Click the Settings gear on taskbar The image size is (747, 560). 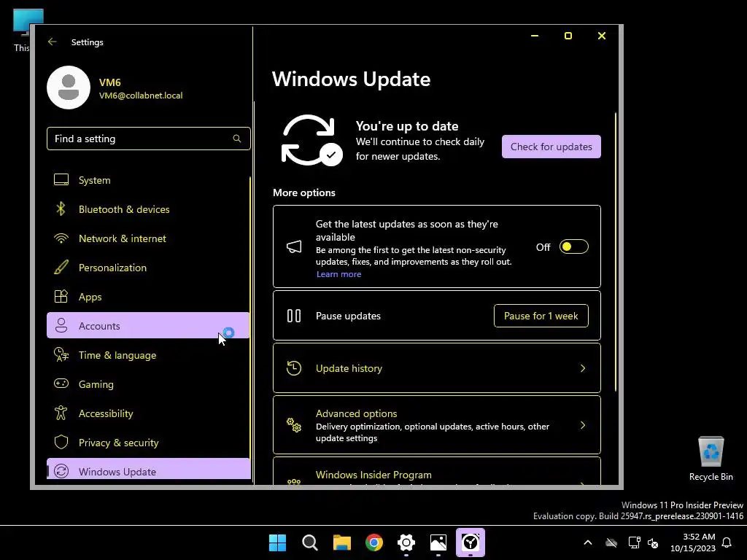click(406, 542)
